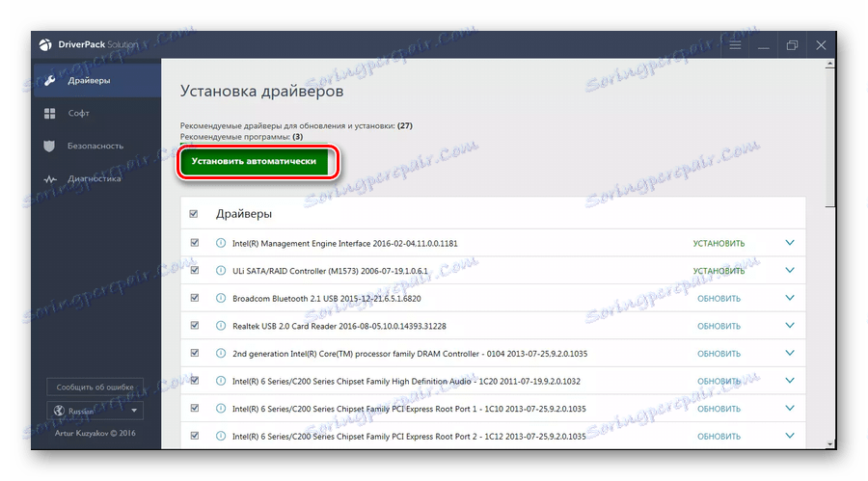This screenshot has height=481, width=868.
Task: Open the hamburger menu icon in title bar
Action: click(735, 45)
